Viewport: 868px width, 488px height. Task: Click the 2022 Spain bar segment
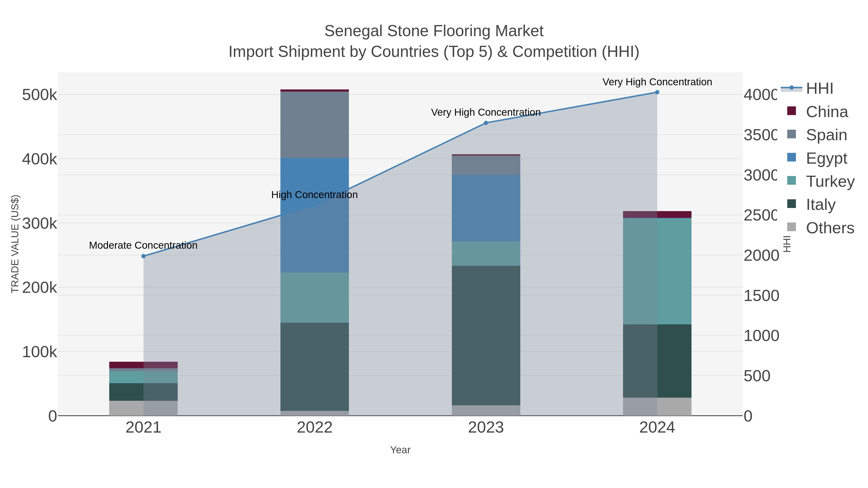315,125
